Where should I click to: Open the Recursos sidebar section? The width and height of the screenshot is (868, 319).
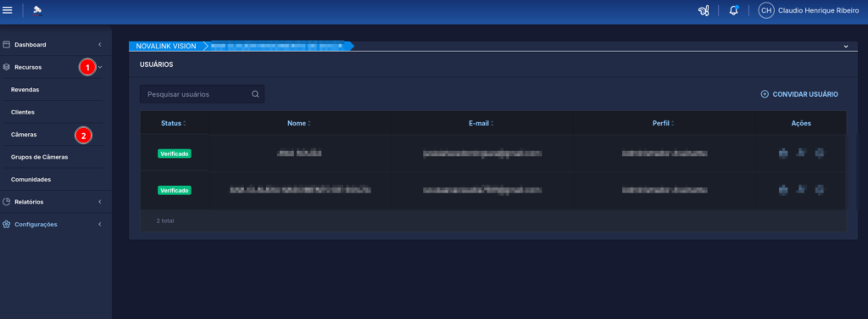pyautogui.click(x=28, y=67)
